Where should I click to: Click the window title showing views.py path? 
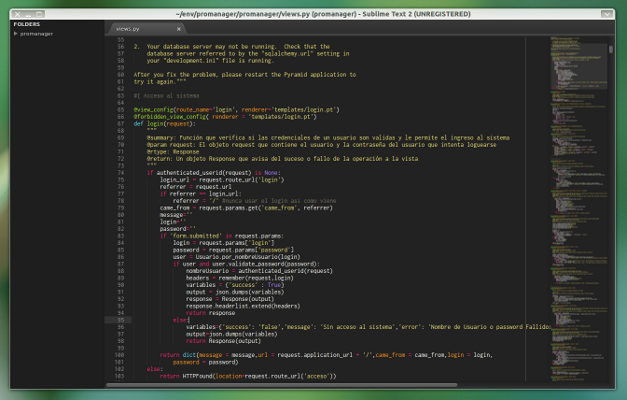click(x=323, y=14)
